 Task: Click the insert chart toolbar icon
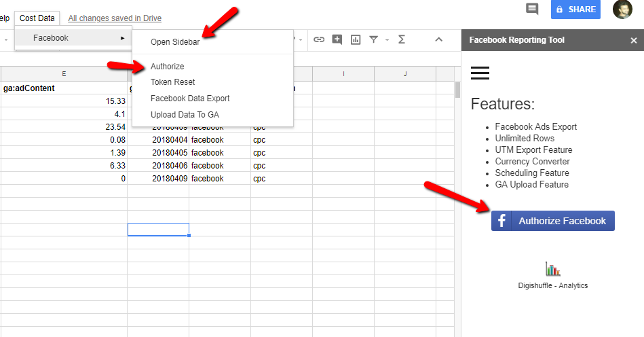point(356,39)
